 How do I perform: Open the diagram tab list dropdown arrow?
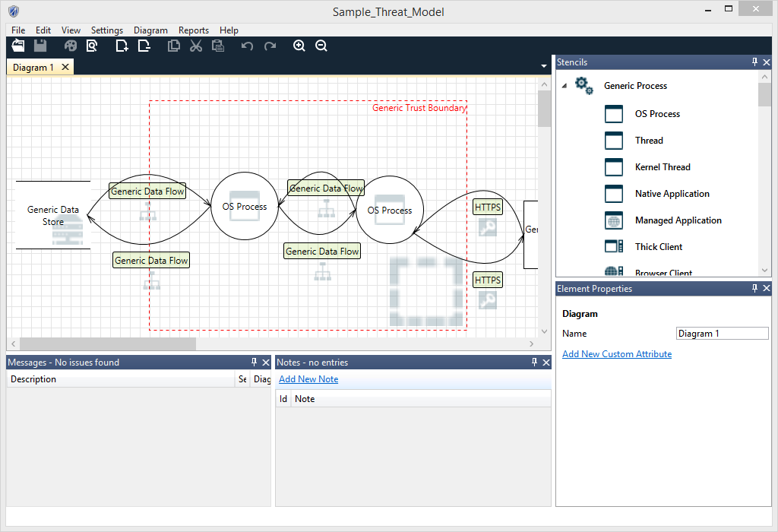[x=544, y=67]
